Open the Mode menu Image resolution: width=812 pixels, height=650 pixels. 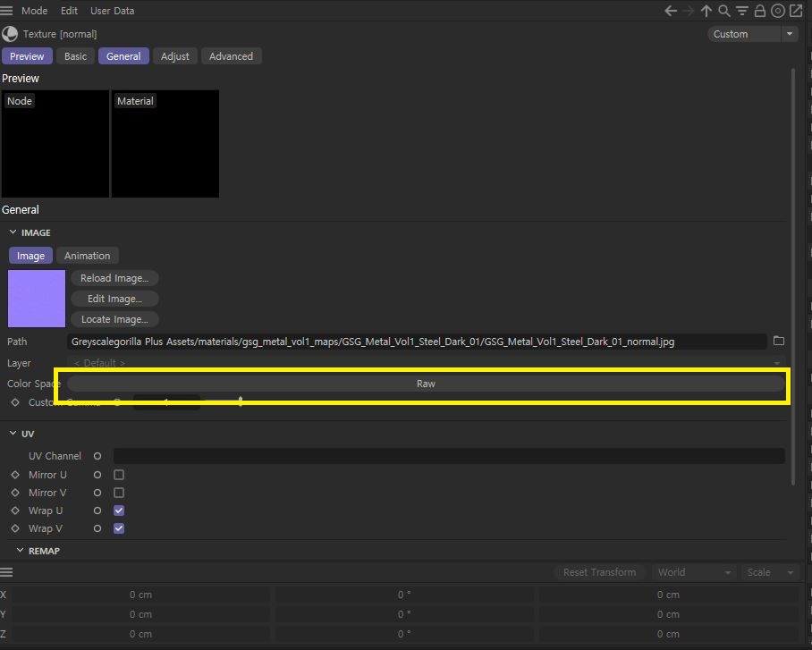pos(34,11)
